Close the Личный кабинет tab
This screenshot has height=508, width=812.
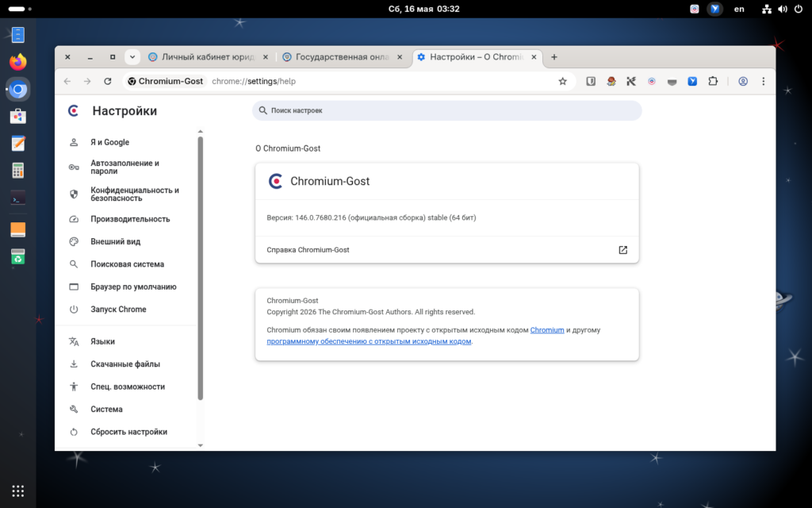point(266,57)
